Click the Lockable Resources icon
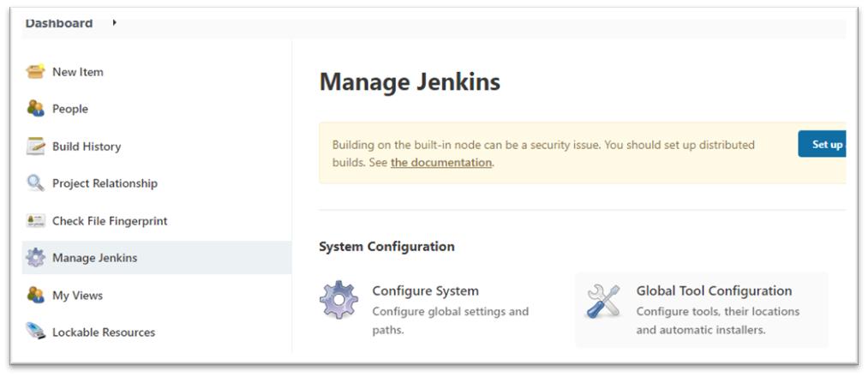868x377 pixels. coord(35,332)
